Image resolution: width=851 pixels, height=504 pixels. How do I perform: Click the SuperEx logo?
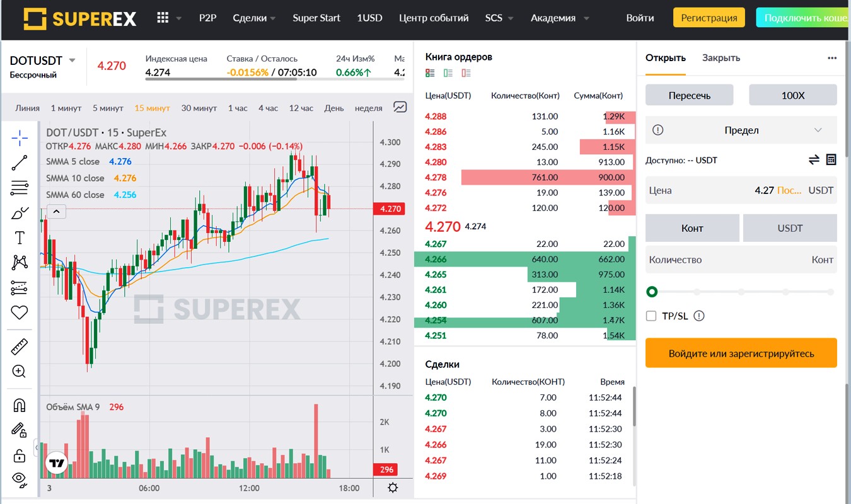click(x=80, y=19)
